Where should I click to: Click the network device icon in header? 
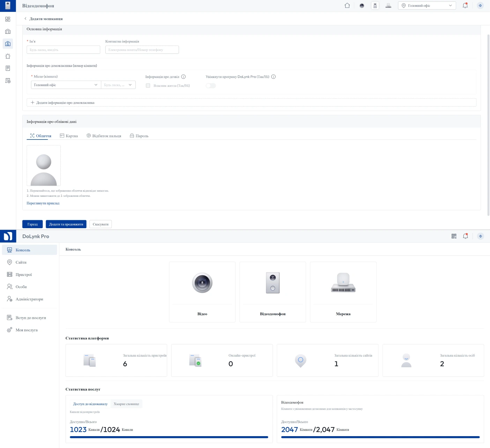[388, 6]
